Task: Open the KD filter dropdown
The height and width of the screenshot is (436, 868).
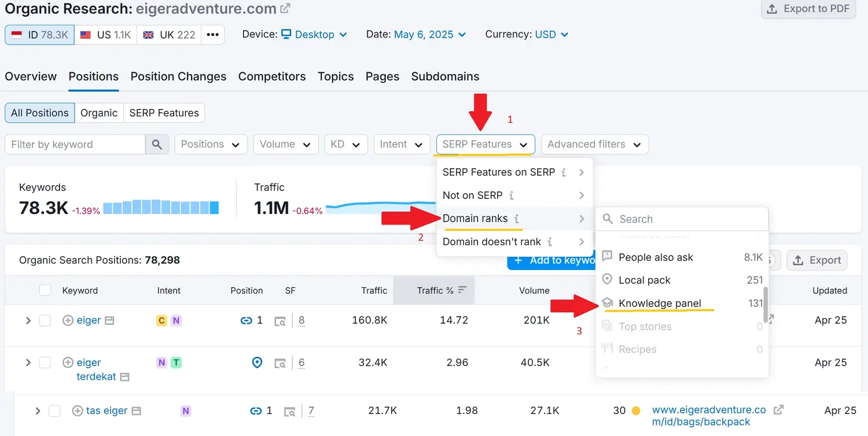Action: [x=345, y=145]
